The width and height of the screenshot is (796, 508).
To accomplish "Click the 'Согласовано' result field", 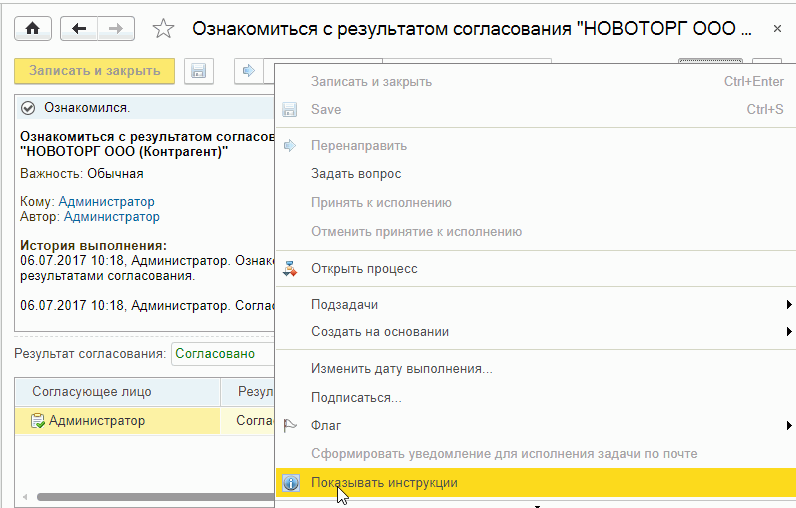I will 223,354.
